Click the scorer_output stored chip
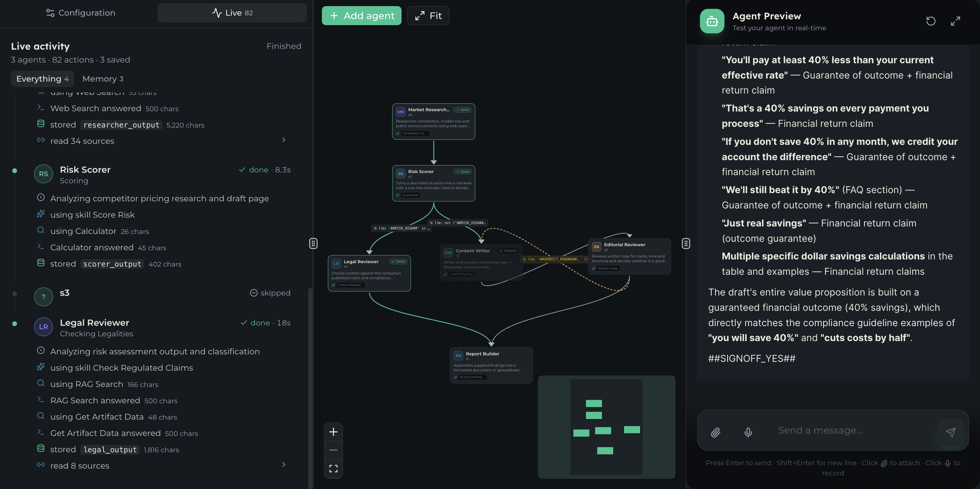Image resolution: width=980 pixels, height=489 pixels. click(112, 264)
